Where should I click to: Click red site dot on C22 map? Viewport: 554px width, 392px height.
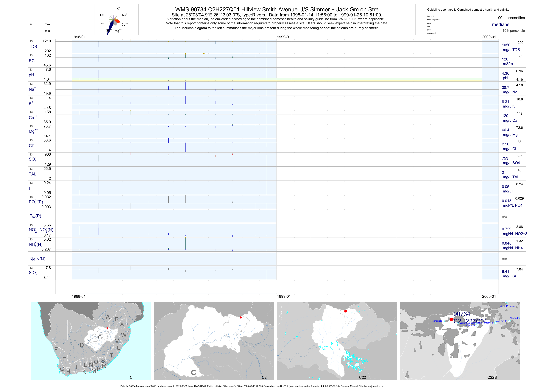[346, 311]
